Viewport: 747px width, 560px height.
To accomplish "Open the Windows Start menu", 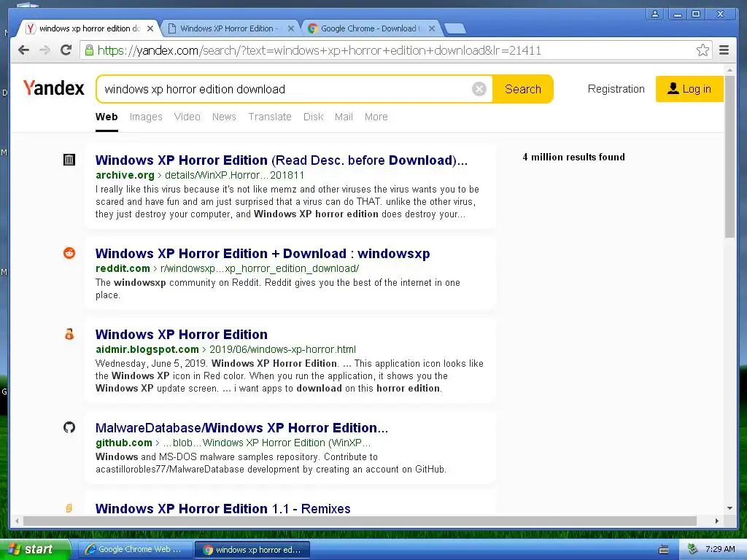I will pos(34,550).
